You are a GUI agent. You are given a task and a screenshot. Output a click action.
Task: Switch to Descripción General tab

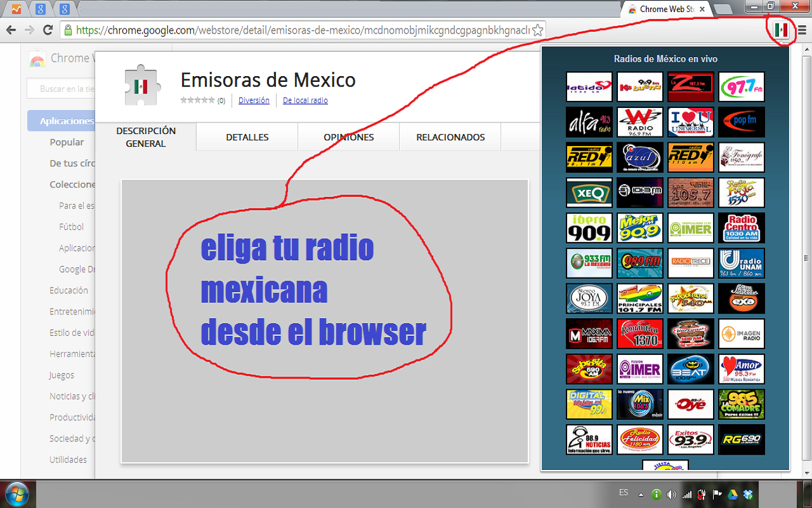point(146,137)
